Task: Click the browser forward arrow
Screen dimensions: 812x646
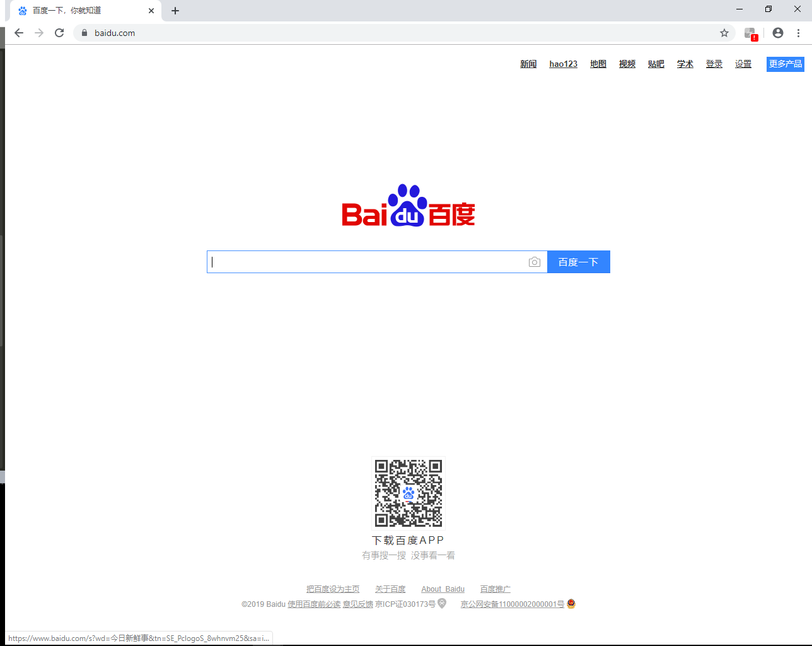Action: [x=39, y=33]
